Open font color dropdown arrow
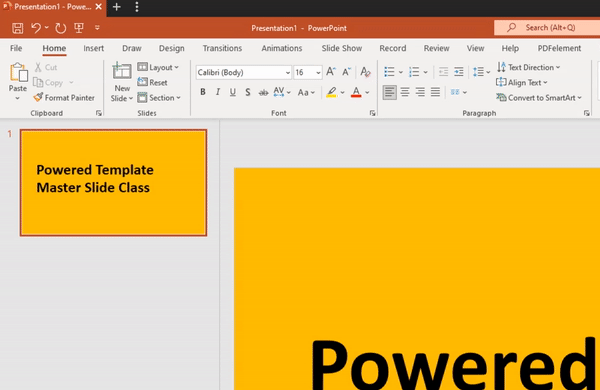 click(367, 92)
